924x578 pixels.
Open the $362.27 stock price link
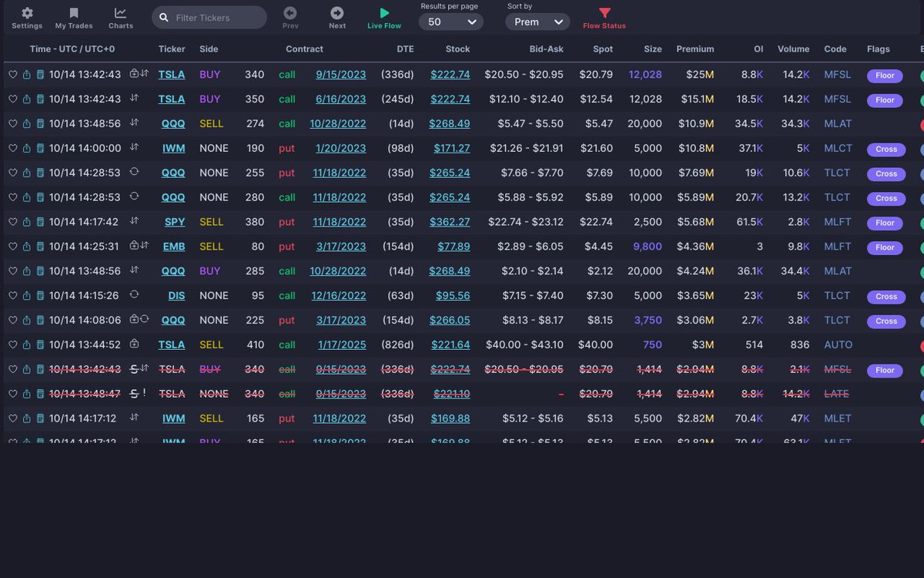450,222
